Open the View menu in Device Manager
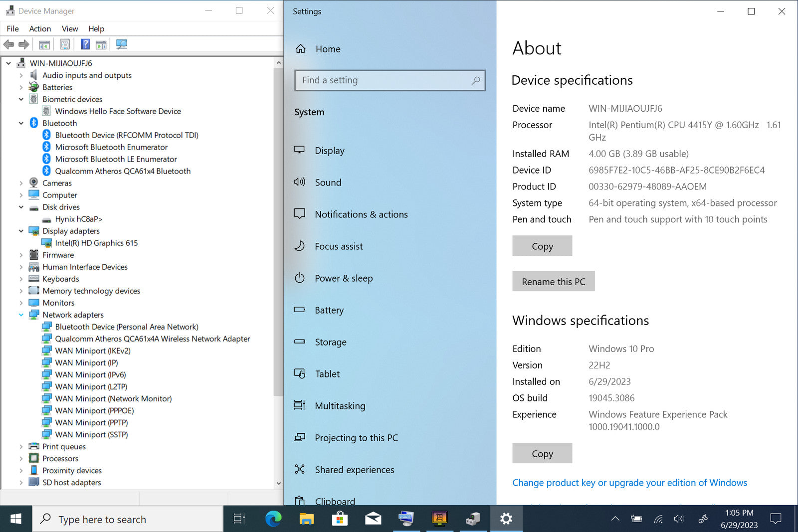The height and width of the screenshot is (532, 798). pyautogui.click(x=70, y=28)
